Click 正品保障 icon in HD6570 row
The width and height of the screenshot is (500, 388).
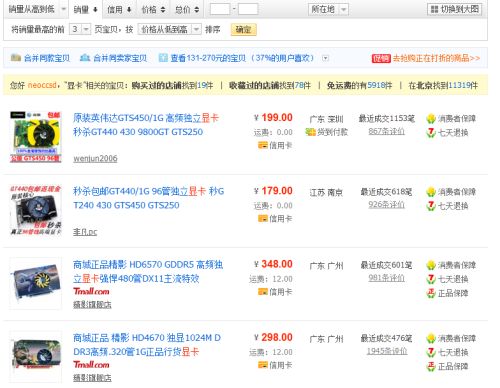coord(431,293)
